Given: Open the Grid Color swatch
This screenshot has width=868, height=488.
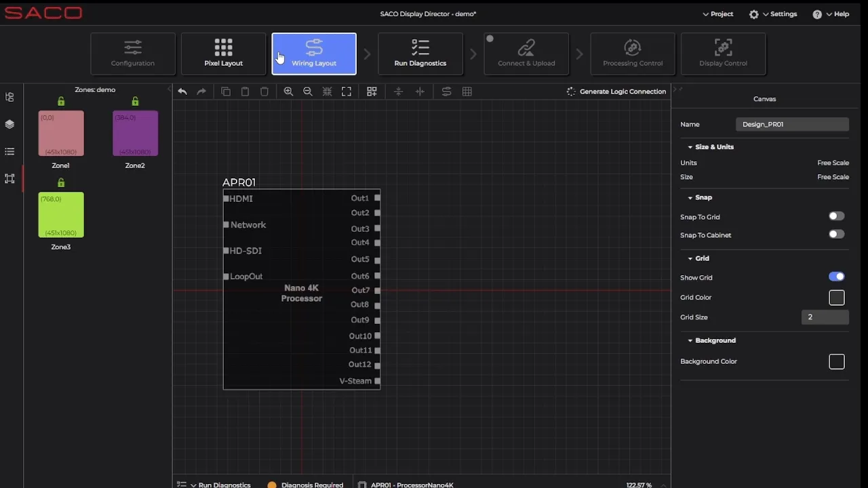Looking at the screenshot, I should [836, 297].
